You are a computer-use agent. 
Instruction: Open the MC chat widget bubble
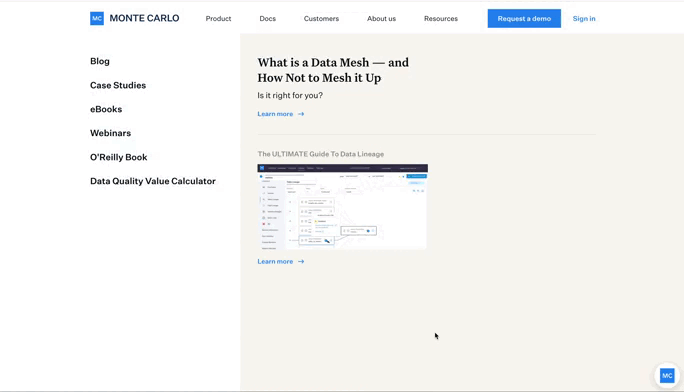pyautogui.click(x=667, y=375)
